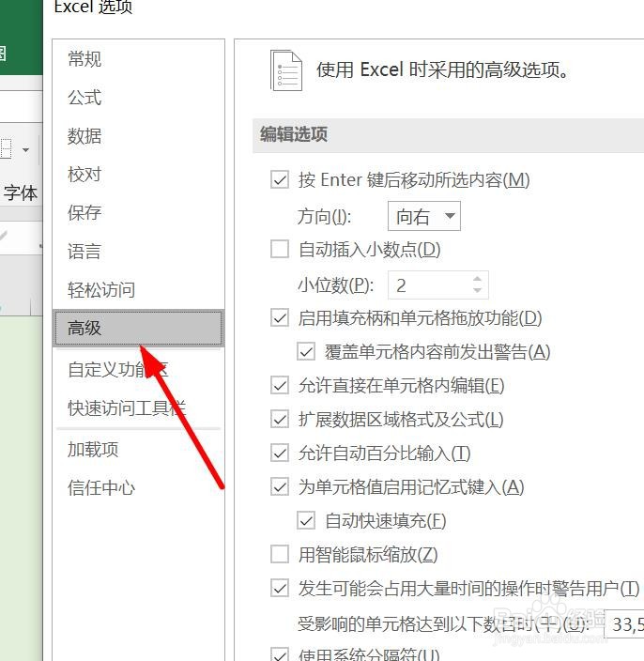Viewport: 644px width, 661px height.
Task: Open the 方向 dropdown showing 向右
Action: coord(424,216)
